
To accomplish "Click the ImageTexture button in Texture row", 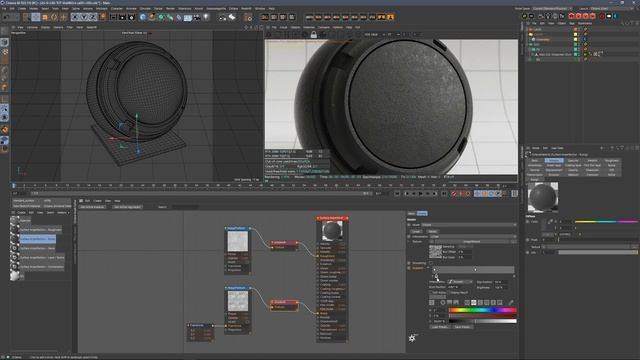I will pos(471,242).
